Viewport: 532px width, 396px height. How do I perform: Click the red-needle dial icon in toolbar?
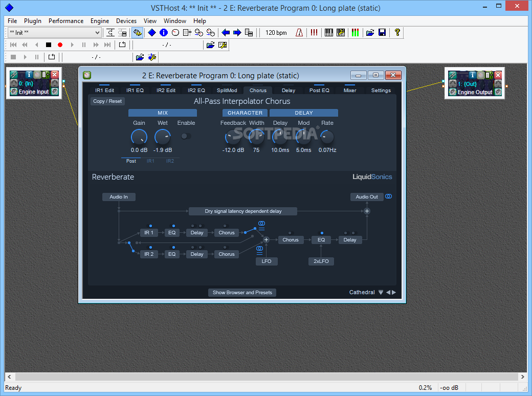[x=175, y=33]
